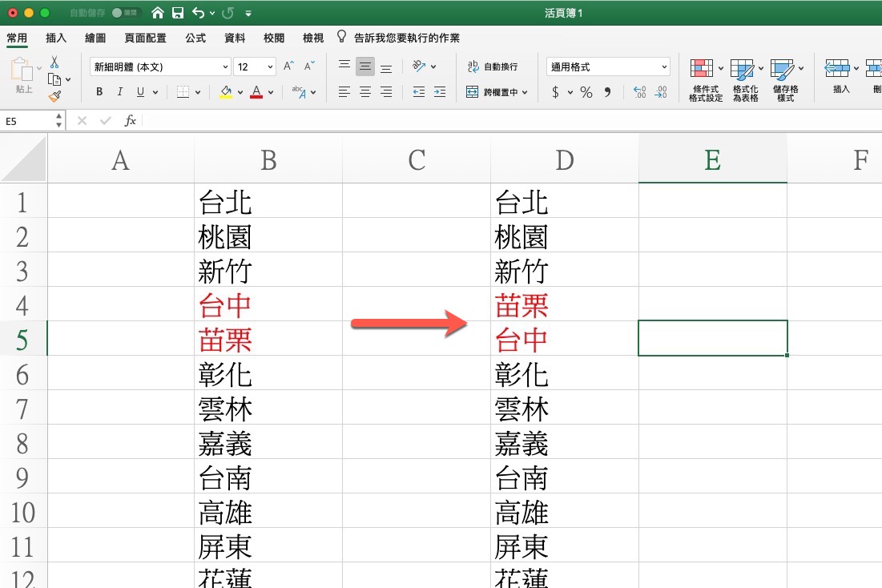The image size is (882, 588).
Task: Toggle the 自動儲存 autosave switch
Action: tap(126, 13)
